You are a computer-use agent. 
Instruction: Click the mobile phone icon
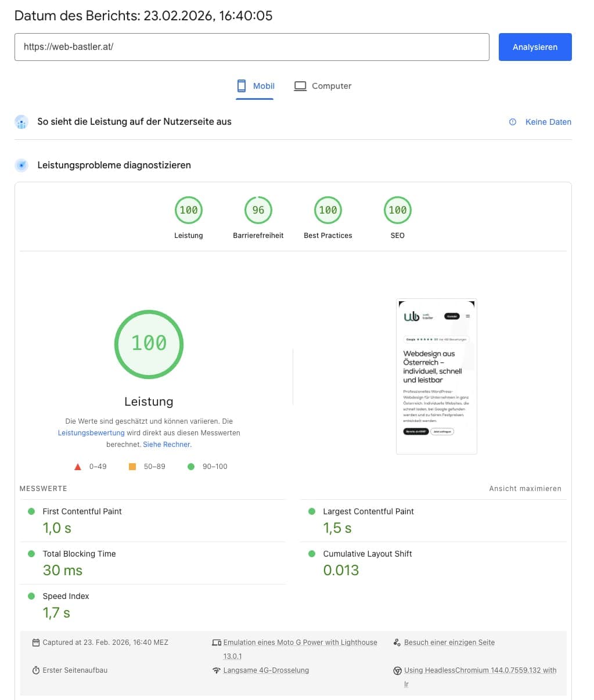tap(242, 86)
